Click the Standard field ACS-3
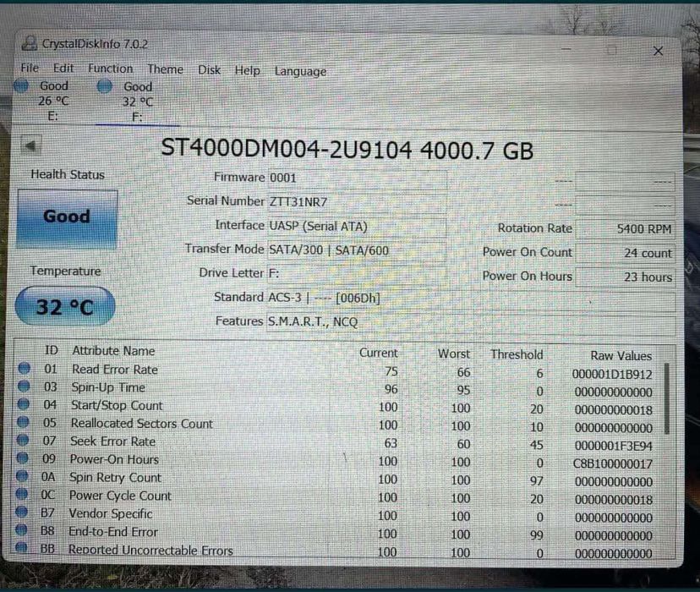Viewport: 700px width, 592px height. click(471, 299)
